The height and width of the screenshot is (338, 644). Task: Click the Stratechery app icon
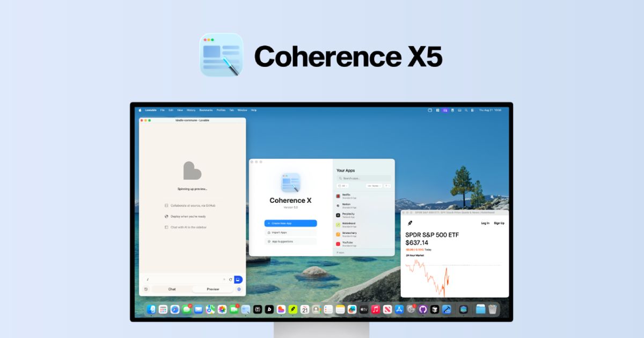click(x=338, y=234)
